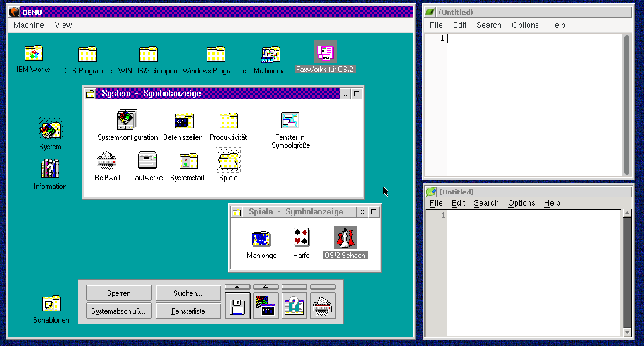Open Search menu in lower editor window
Image resolution: width=644 pixels, height=346 pixels.
click(486, 203)
